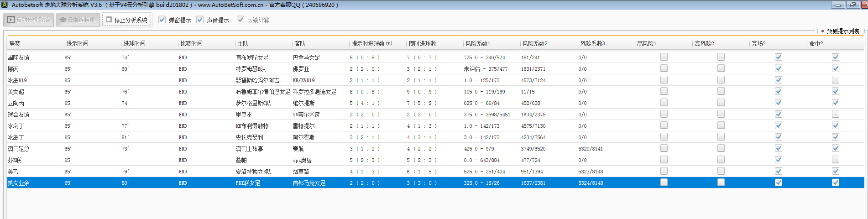Toggle the 声音提示 sound alert checkbox

200,20
